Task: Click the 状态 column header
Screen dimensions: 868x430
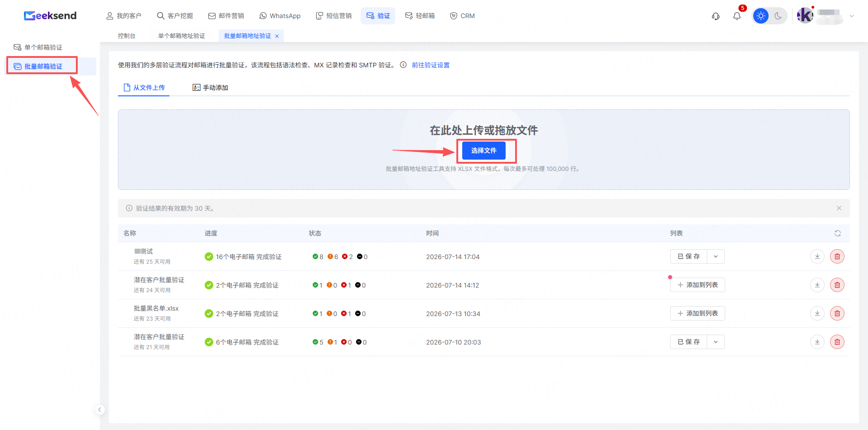Action: [315, 233]
